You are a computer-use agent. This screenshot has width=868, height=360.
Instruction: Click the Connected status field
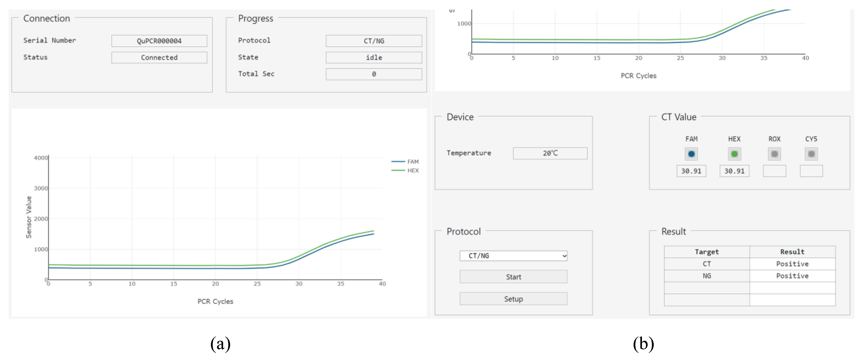159,58
